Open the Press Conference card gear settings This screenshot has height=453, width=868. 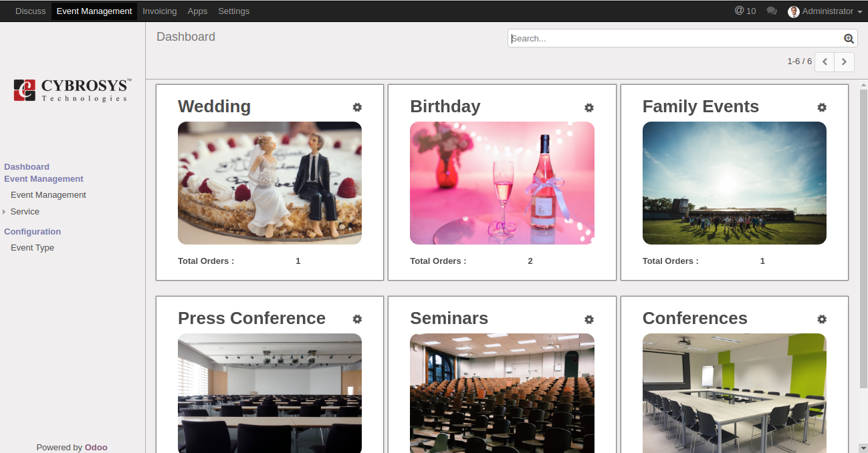tap(357, 319)
